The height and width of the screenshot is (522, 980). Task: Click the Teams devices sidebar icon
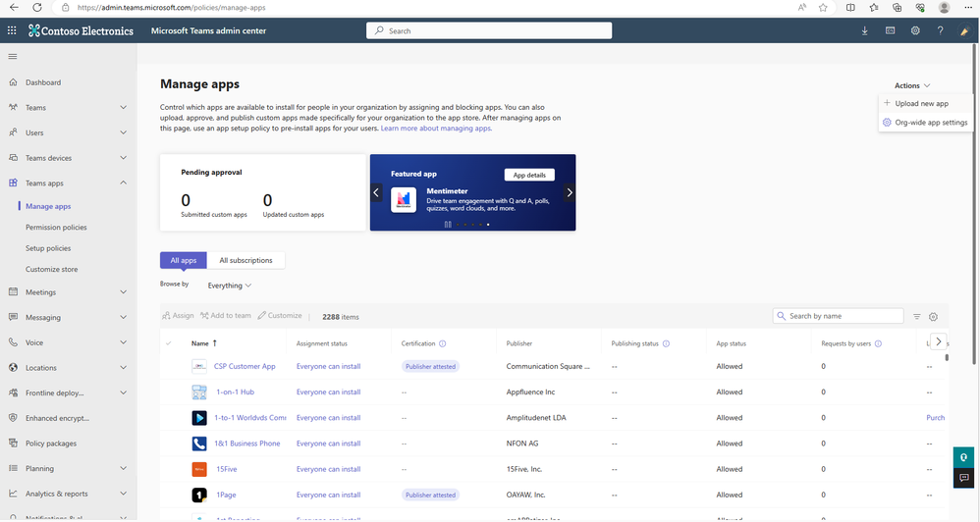tap(13, 157)
